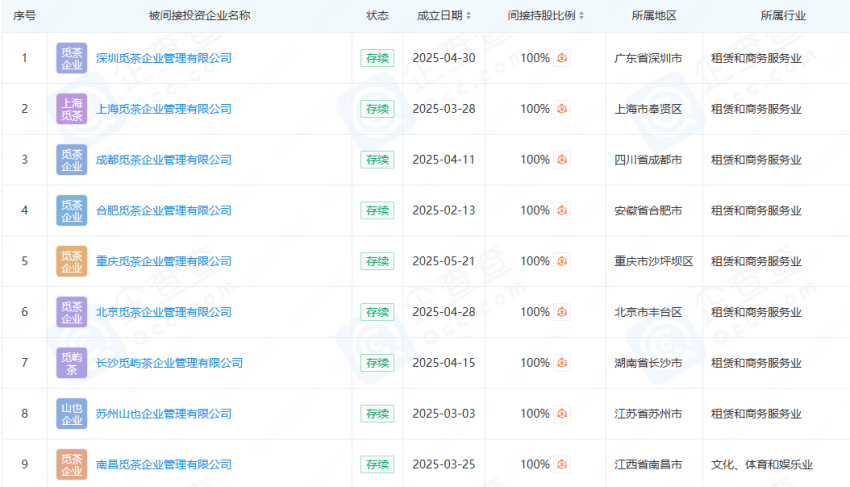Click shareholding path icon in 重庆觅茶 row
Image resolution: width=850 pixels, height=487 pixels.
click(x=562, y=261)
